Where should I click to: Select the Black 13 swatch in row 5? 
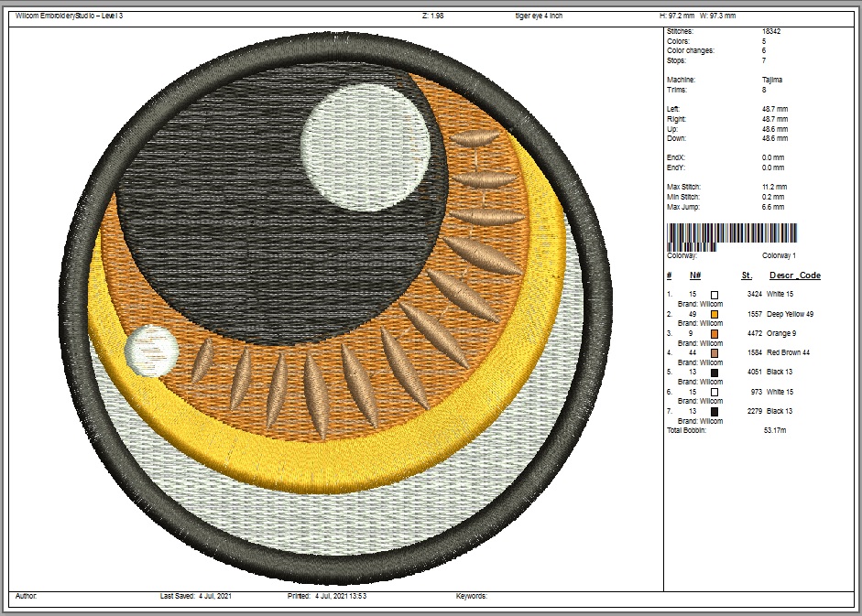click(715, 373)
